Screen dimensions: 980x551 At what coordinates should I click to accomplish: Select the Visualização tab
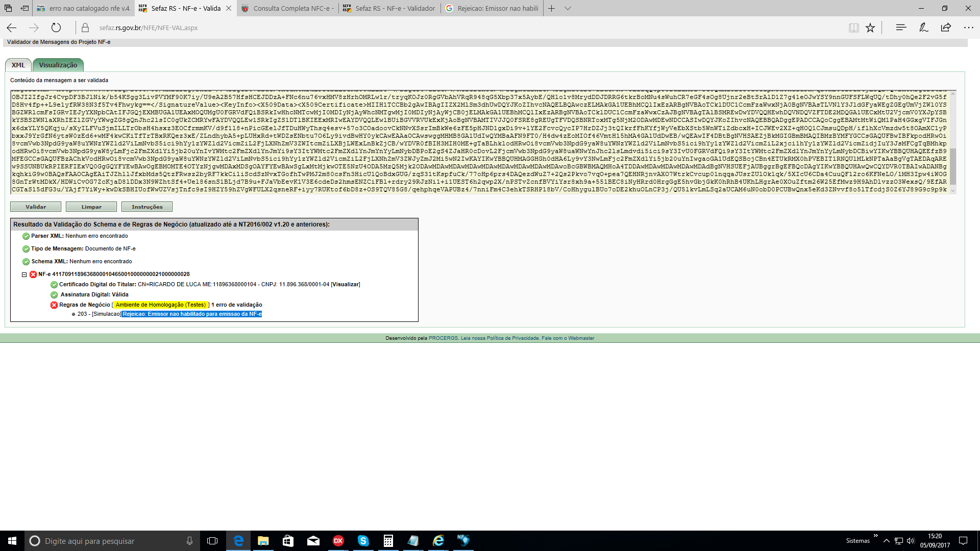coord(58,65)
